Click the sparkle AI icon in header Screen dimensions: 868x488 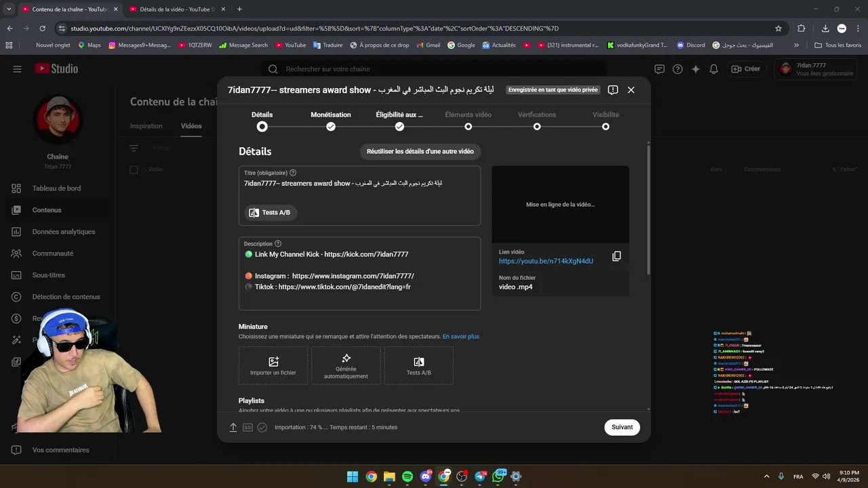coord(695,69)
